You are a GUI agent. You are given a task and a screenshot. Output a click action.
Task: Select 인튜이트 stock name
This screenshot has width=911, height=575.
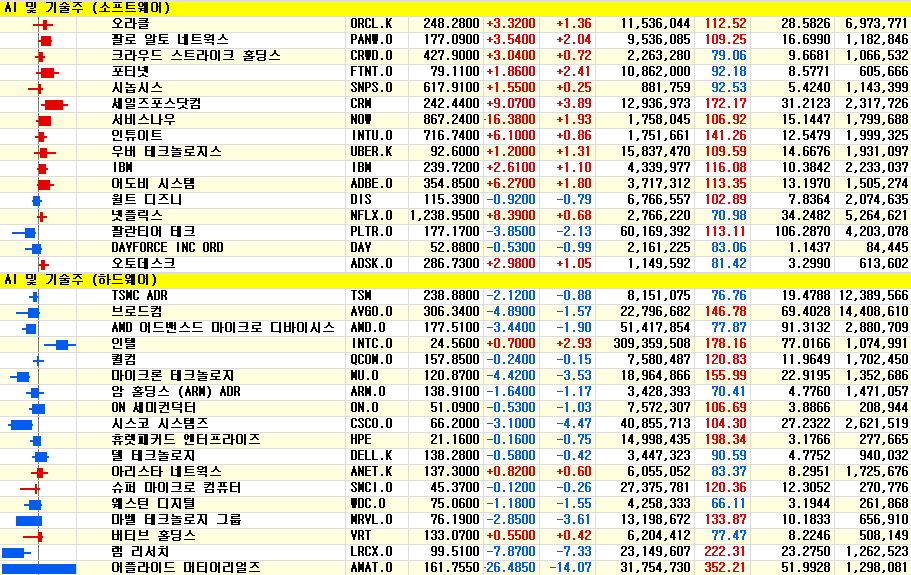tap(137, 136)
